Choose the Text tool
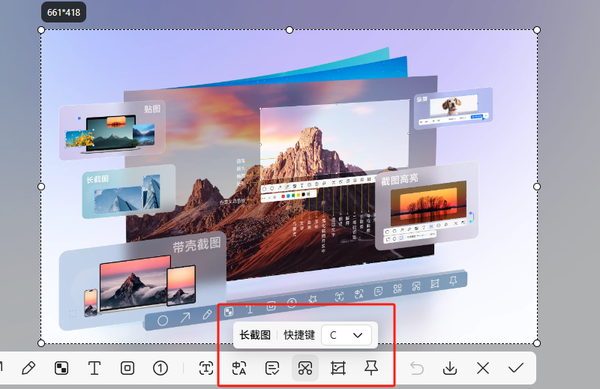This screenshot has height=389, width=600. pos(94,368)
